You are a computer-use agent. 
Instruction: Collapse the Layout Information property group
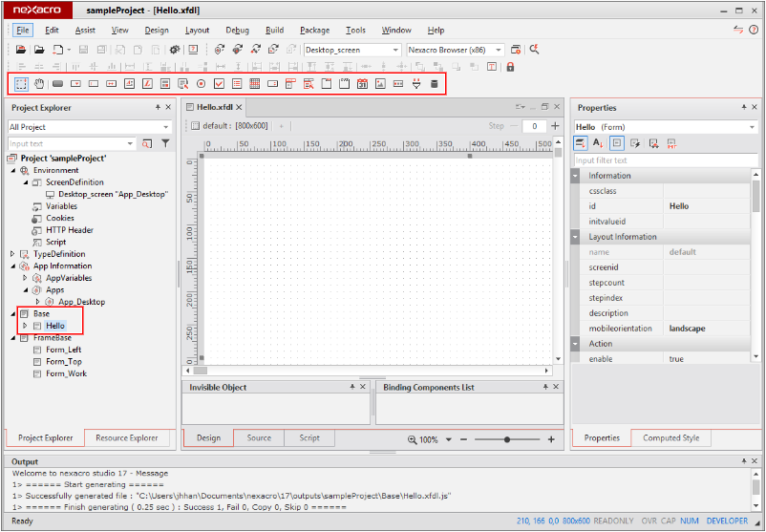[576, 237]
